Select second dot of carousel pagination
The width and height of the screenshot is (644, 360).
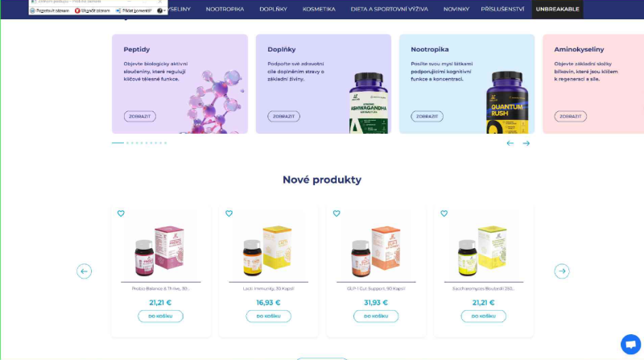click(127, 143)
